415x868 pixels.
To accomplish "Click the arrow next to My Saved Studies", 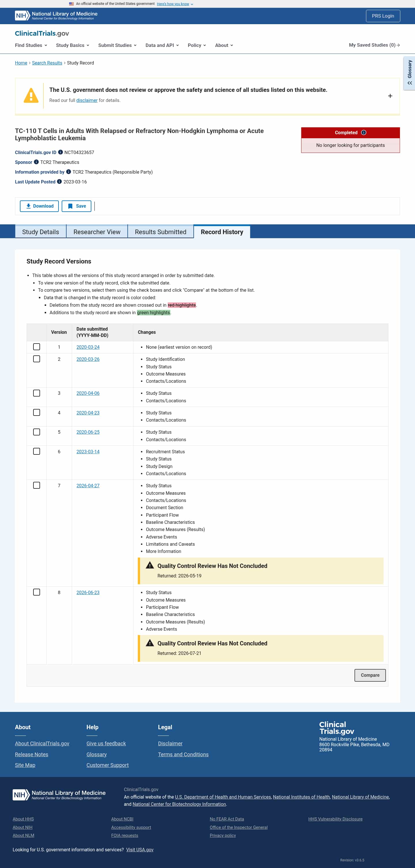I will 398,45.
